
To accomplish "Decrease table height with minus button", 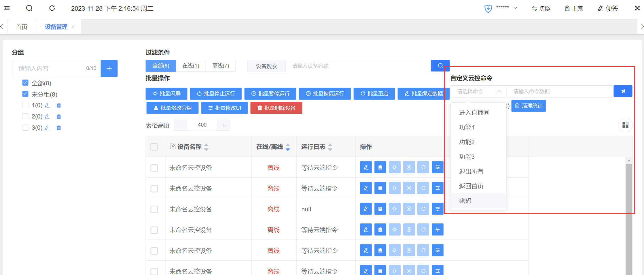I will coord(181,125).
